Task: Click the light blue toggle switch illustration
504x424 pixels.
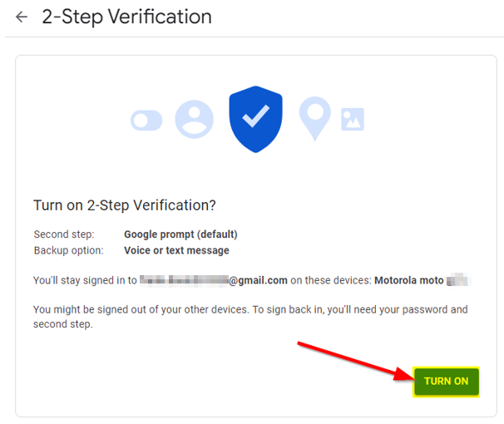Action: 146,121
